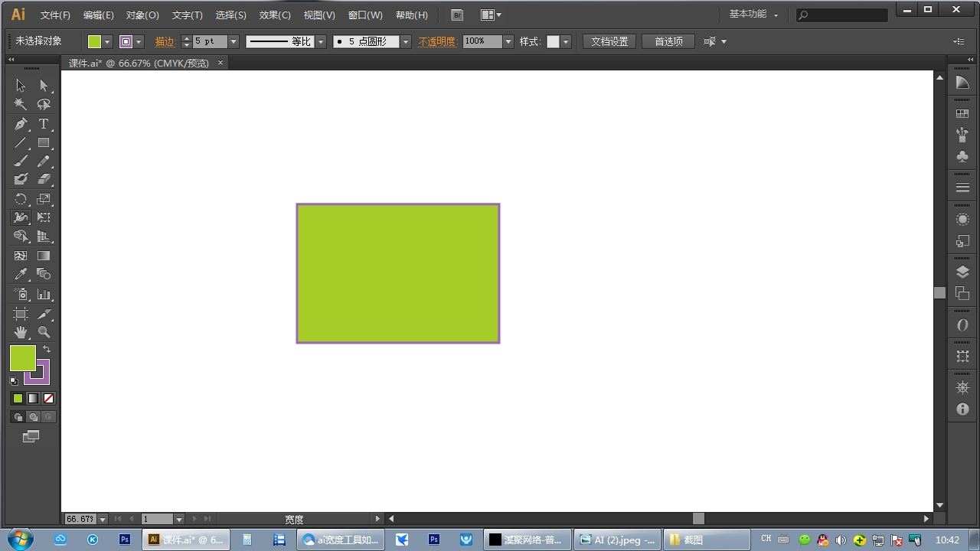Open the 效果(C) menu
980x551 pixels.
click(275, 15)
